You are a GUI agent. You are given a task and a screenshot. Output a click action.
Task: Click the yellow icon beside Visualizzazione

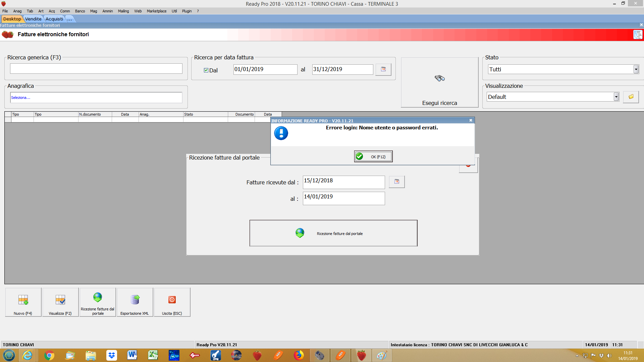631,97
